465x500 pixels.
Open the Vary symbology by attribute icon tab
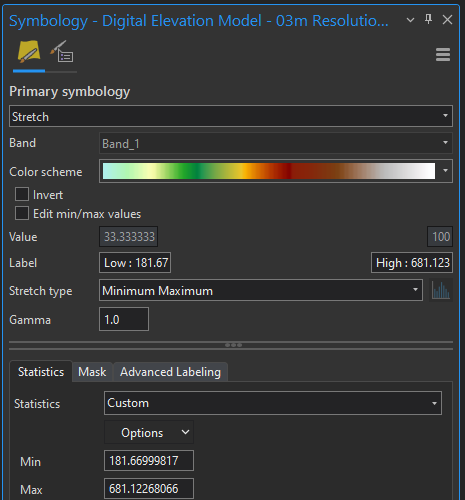62,51
